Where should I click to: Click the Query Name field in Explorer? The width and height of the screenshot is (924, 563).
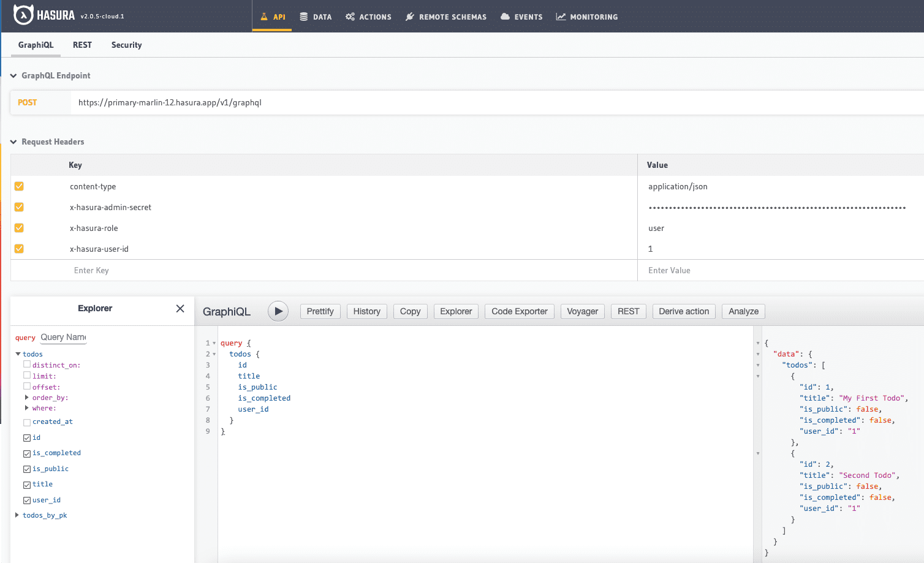(63, 337)
